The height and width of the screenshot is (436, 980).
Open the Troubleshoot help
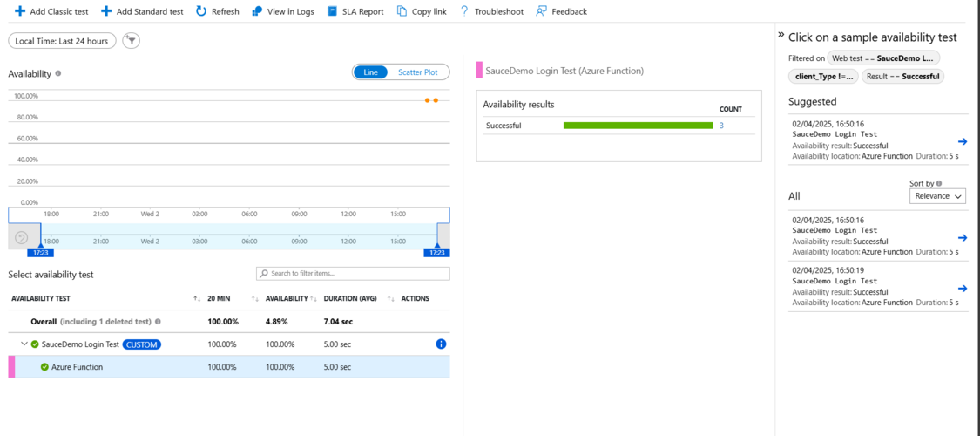click(491, 11)
